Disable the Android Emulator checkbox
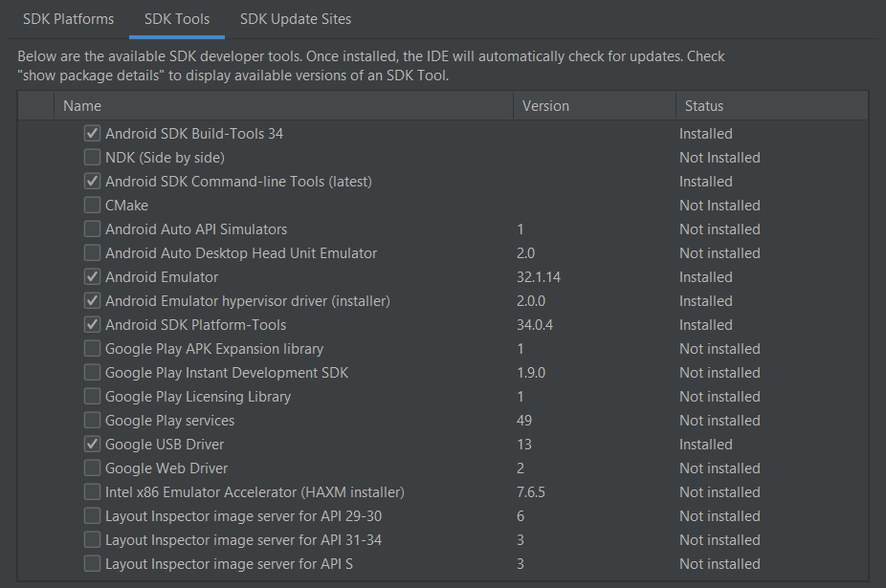Screen dimensions: 886x588 coord(92,276)
